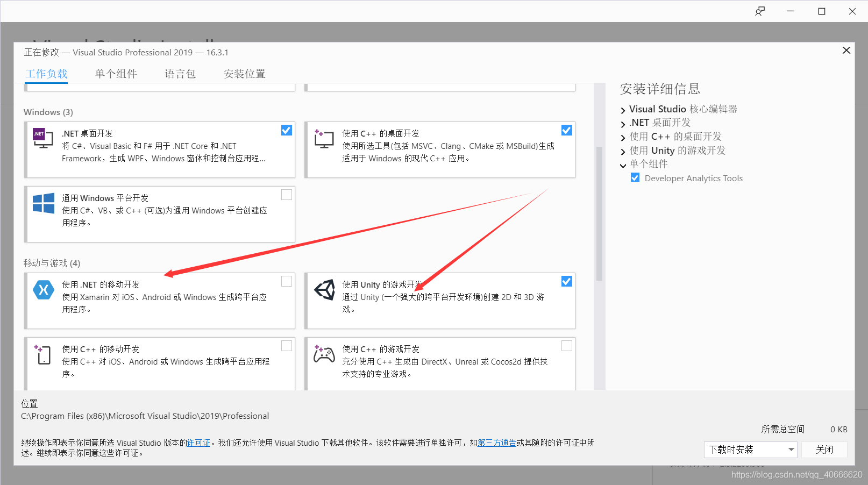Viewport: 868px width, 485px height.
Task: Click the C++ mobile development icon
Action: [x=43, y=355]
